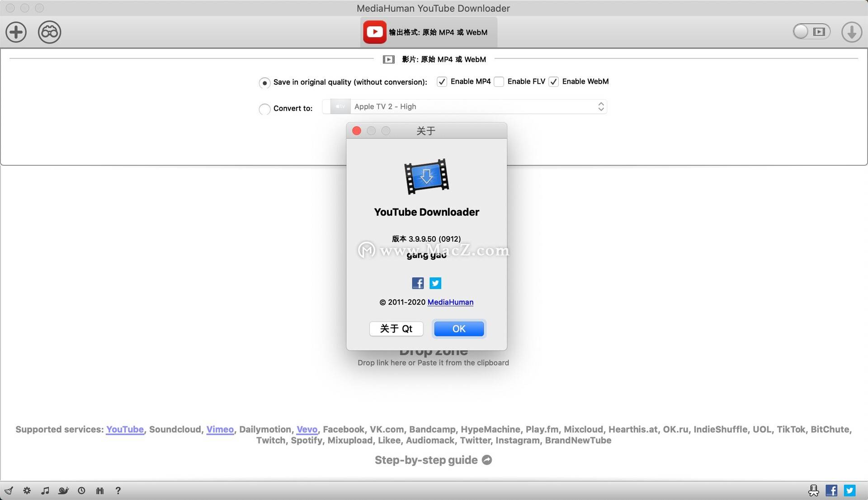Image resolution: width=868 pixels, height=500 pixels.
Task: Check the Enable FLV checkbox
Action: click(x=499, y=82)
